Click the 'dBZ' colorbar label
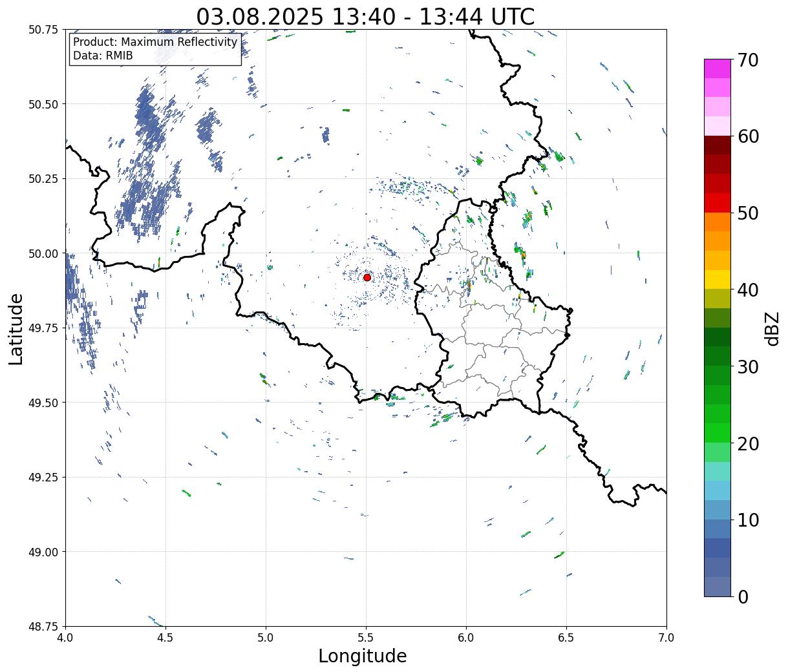Viewport: 788px width, 672px height. [772, 328]
